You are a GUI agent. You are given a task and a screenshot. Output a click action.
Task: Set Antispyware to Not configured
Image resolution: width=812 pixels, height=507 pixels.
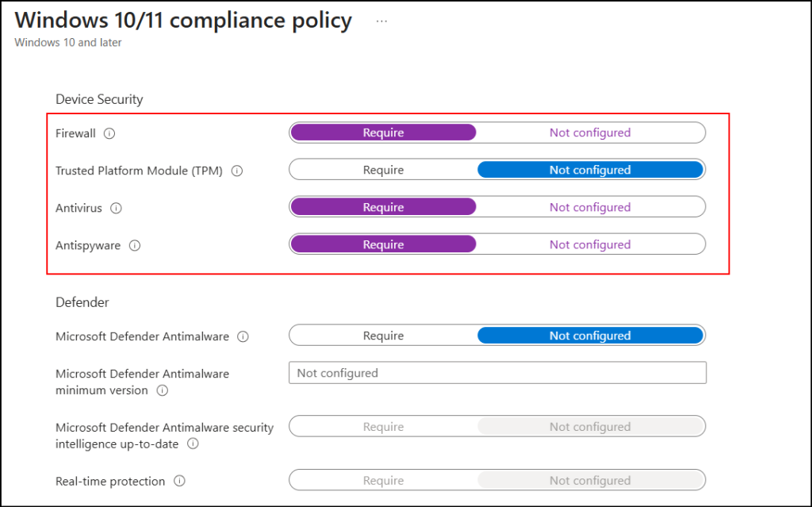(590, 244)
